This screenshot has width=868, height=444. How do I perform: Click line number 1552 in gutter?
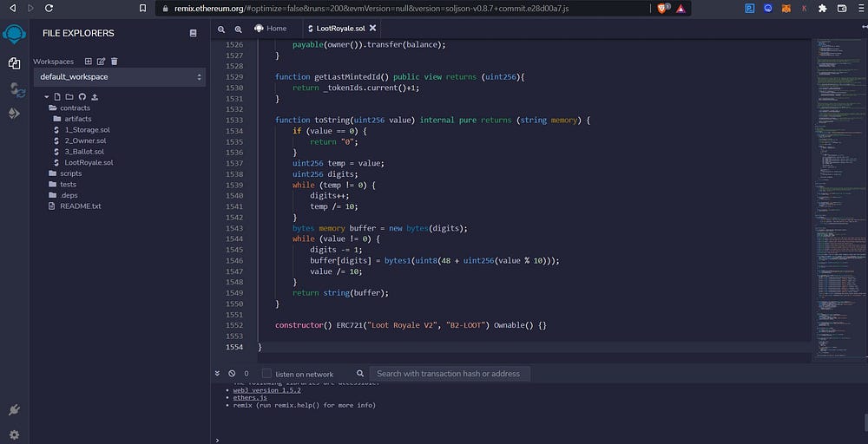click(x=234, y=325)
